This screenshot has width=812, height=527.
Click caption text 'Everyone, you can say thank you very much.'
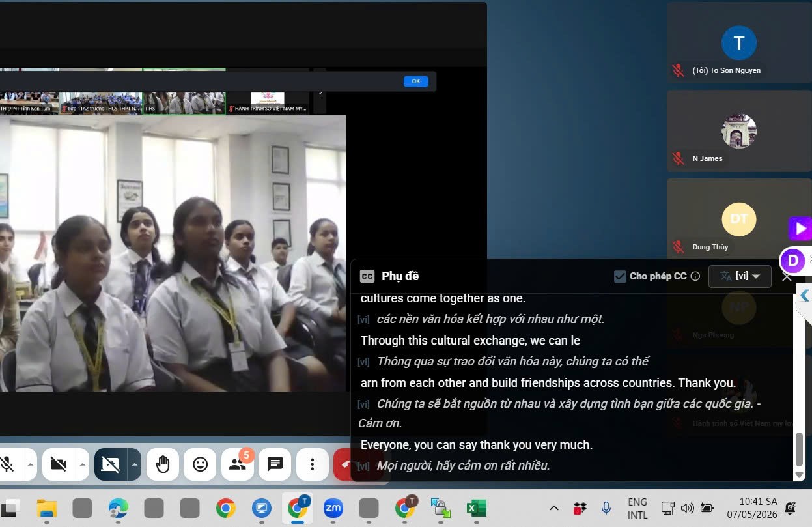click(477, 445)
